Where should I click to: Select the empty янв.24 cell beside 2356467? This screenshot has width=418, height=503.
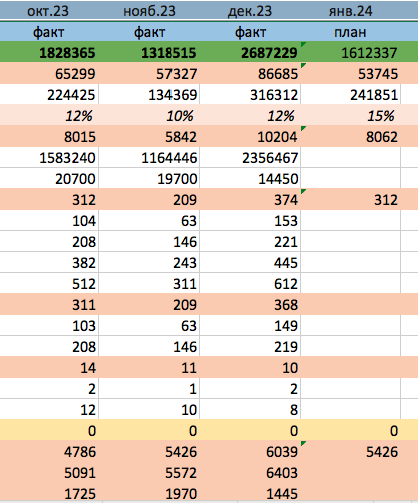pos(350,158)
